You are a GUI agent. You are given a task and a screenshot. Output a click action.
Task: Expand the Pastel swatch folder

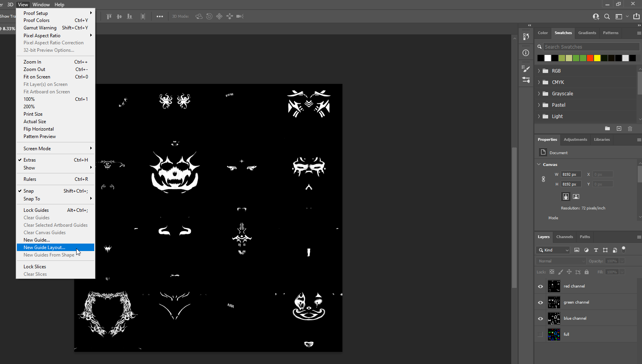[x=539, y=105]
